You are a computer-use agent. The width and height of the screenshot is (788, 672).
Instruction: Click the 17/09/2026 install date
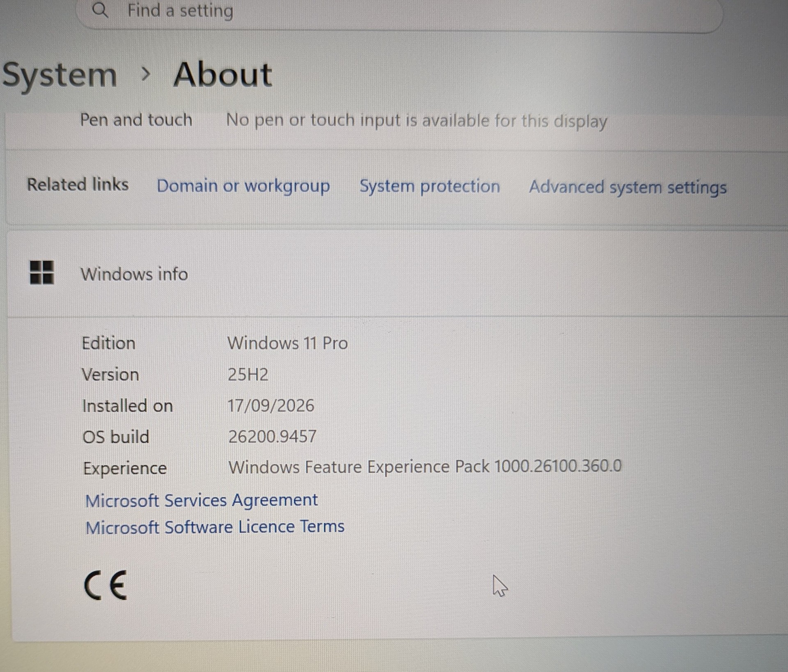coord(271,406)
